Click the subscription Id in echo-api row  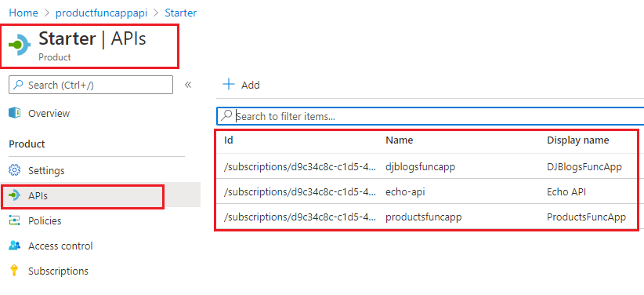[x=300, y=191]
